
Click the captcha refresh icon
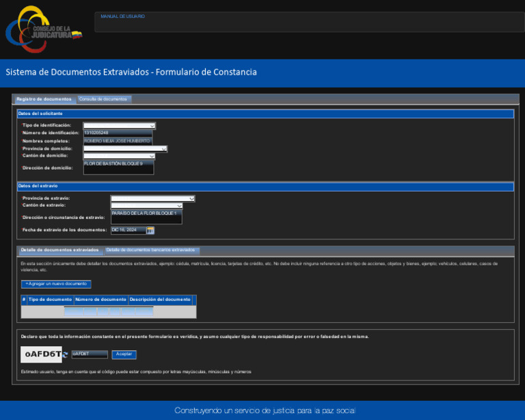(65, 354)
